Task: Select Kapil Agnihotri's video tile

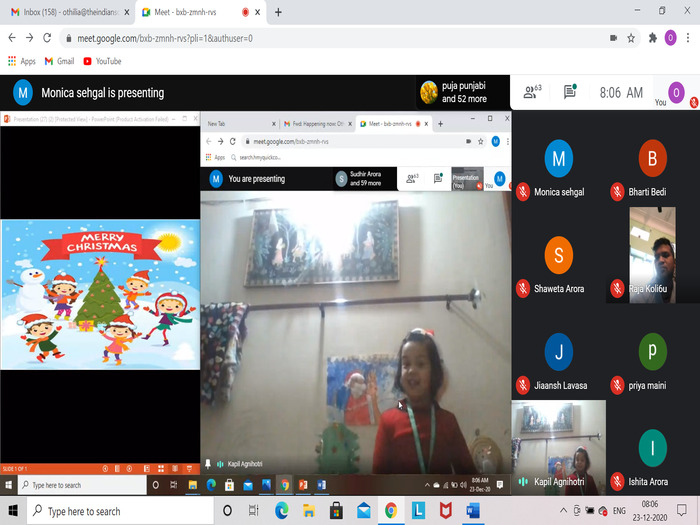Action: click(558, 447)
